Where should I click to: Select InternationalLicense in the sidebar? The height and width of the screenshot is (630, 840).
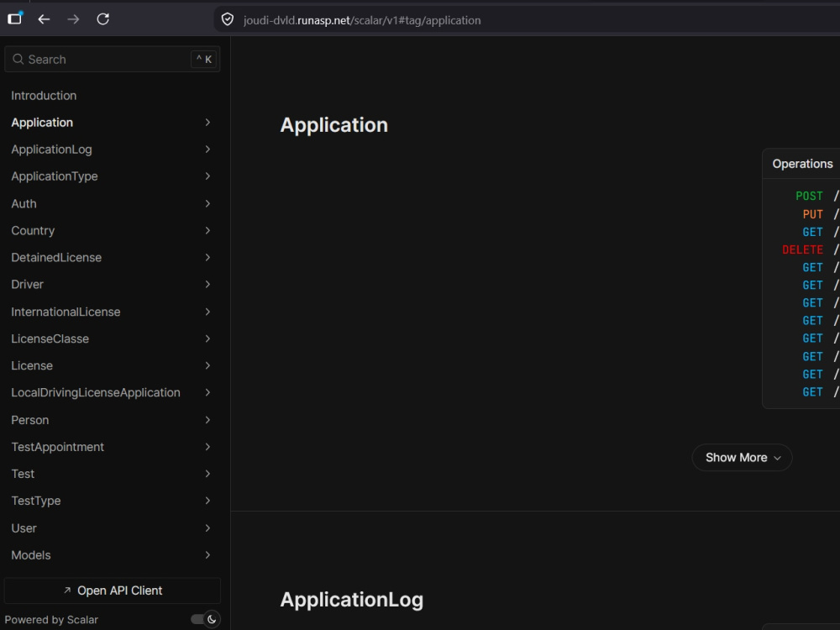tap(66, 312)
